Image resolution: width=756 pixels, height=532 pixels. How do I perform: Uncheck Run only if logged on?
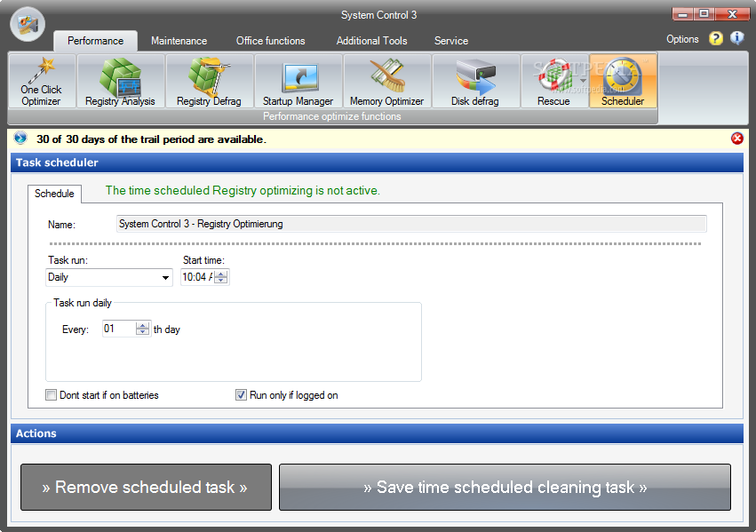pyautogui.click(x=241, y=395)
